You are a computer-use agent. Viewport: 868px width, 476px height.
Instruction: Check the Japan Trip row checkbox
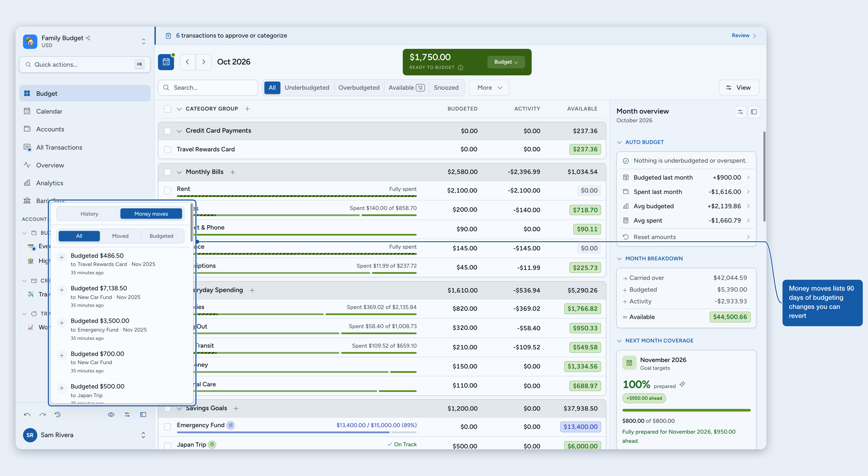pyautogui.click(x=168, y=446)
